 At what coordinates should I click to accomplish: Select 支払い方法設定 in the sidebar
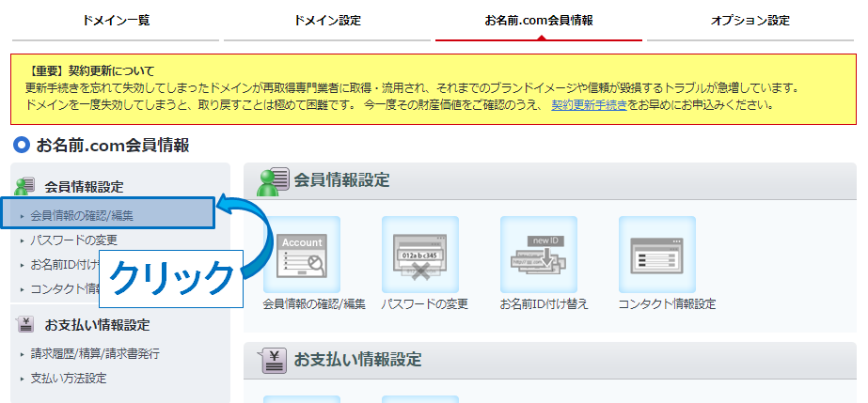pos(69,379)
